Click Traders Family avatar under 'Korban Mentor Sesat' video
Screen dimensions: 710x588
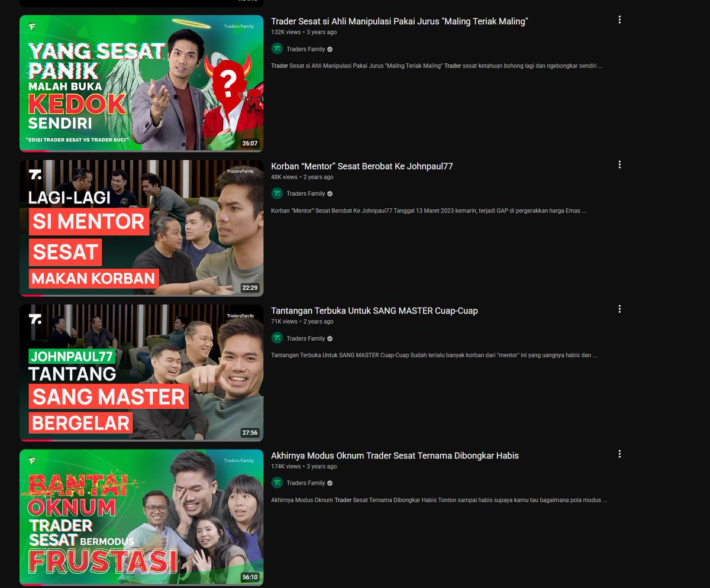point(277,193)
